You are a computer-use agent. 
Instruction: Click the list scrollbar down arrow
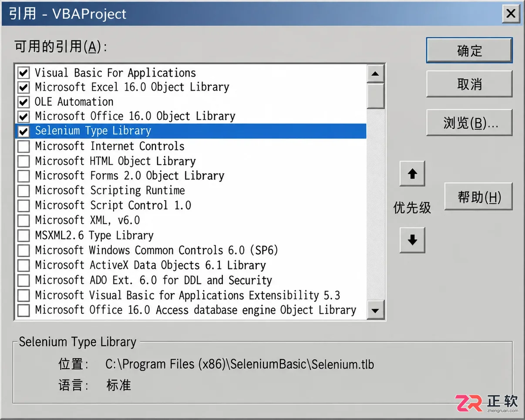(x=375, y=311)
